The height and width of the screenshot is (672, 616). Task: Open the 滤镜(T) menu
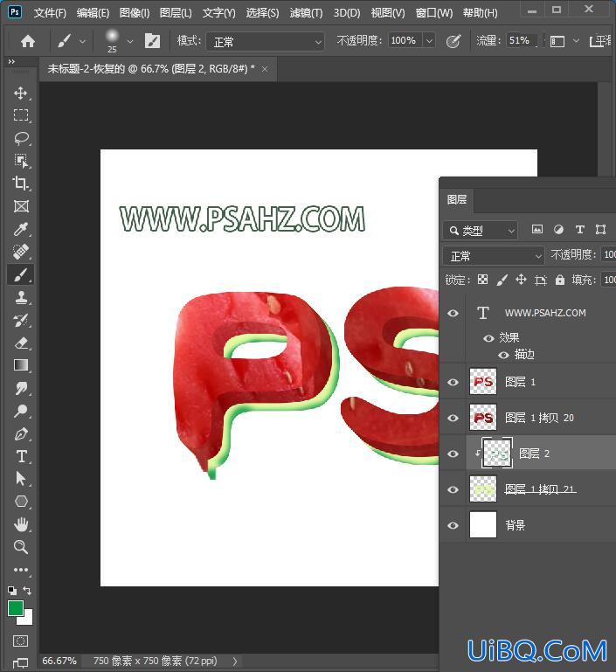coord(306,13)
